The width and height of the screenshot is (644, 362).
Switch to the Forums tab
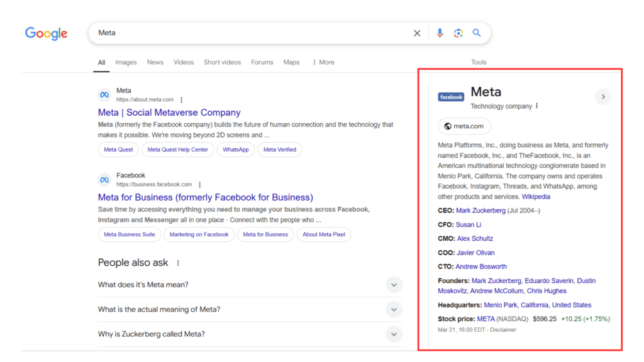[x=262, y=62]
